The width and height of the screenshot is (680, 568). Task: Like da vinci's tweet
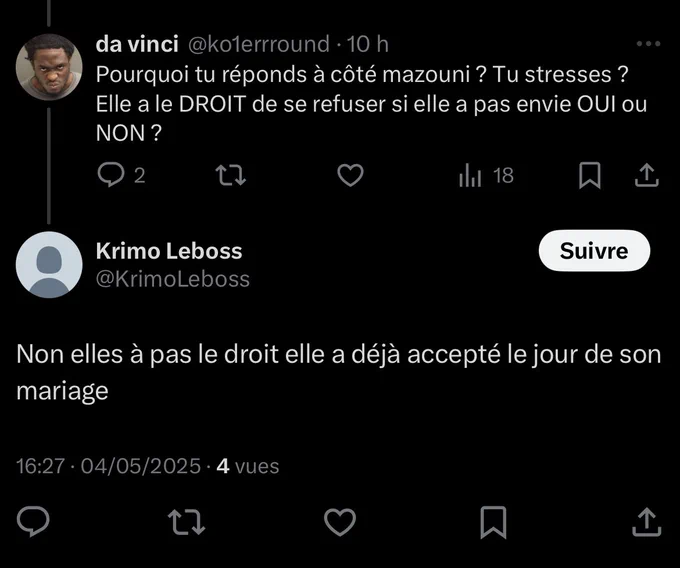(350, 175)
